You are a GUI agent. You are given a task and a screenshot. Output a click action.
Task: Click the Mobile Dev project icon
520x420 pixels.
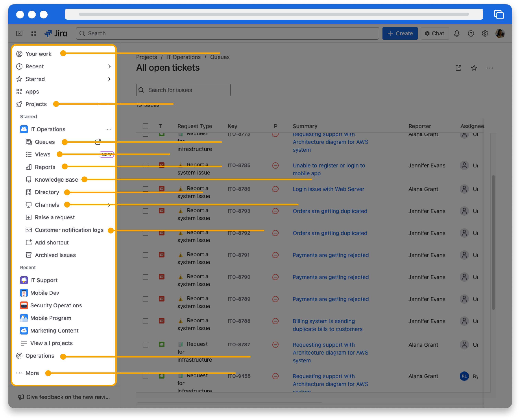point(24,293)
